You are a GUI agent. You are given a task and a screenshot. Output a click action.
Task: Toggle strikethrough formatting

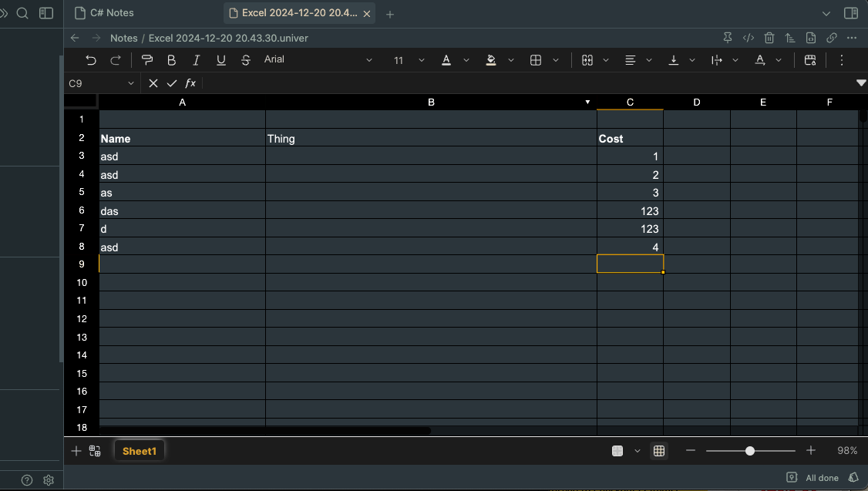click(246, 60)
